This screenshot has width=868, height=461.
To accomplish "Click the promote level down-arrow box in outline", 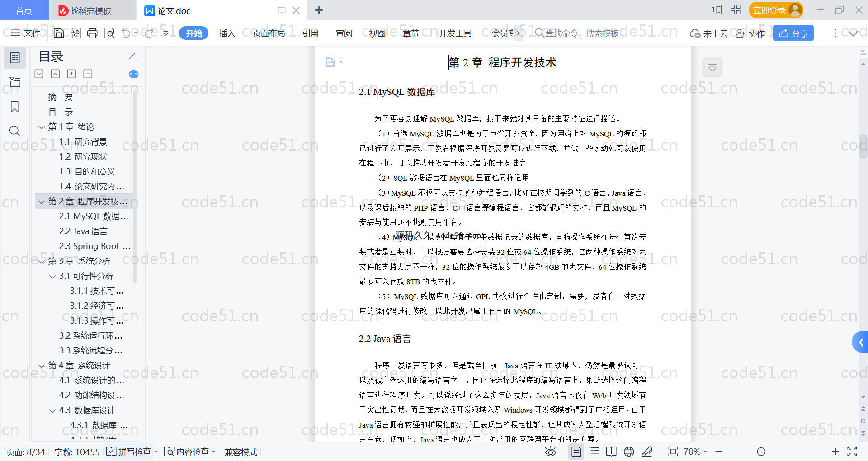I will tap(39, 74).
